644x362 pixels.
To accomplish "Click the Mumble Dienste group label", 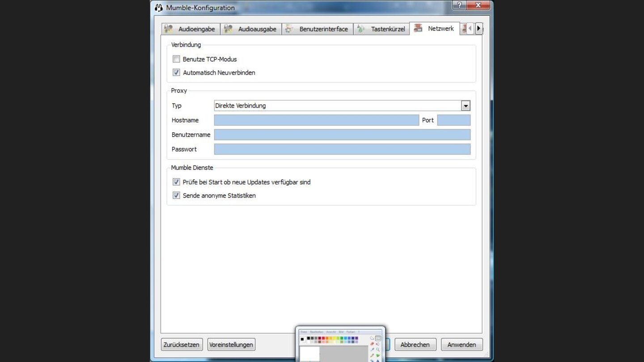I will click(192, 168).
